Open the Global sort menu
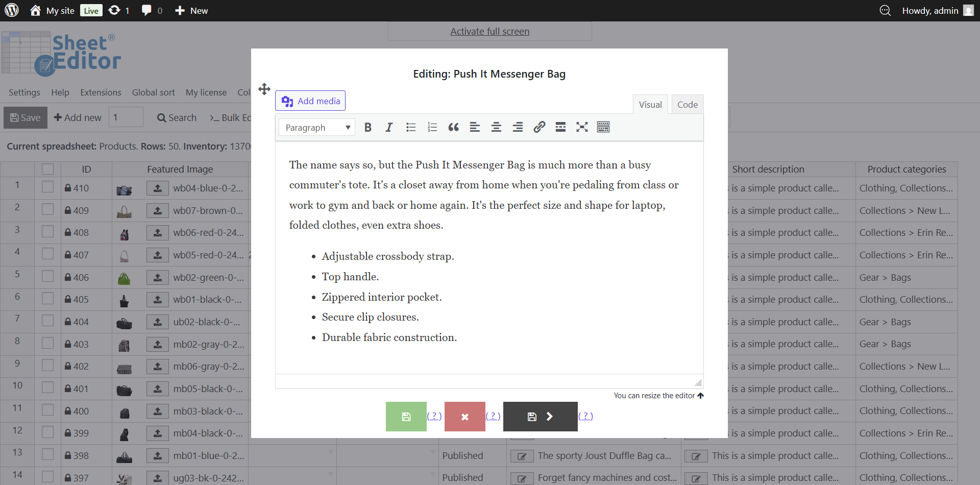The height and width of the screenshot is (485, 980). pyautogui.click(x=153, y=92)
